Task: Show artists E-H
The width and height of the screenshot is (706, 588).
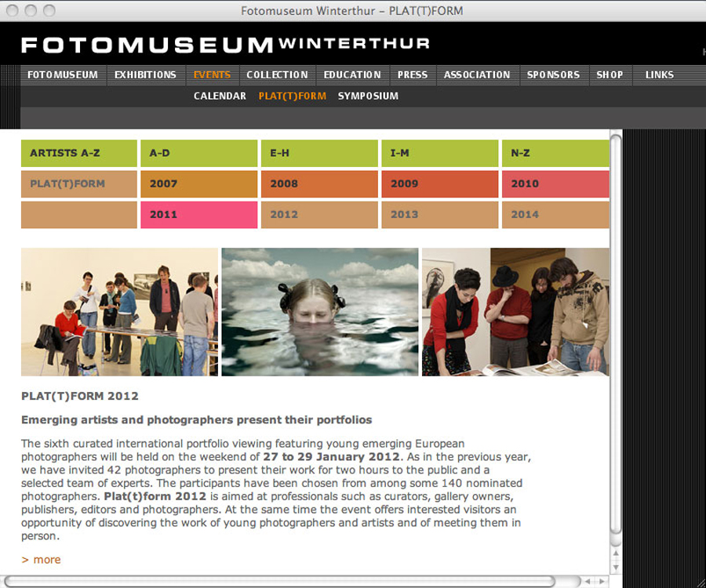Action: [x=319, y=153]
